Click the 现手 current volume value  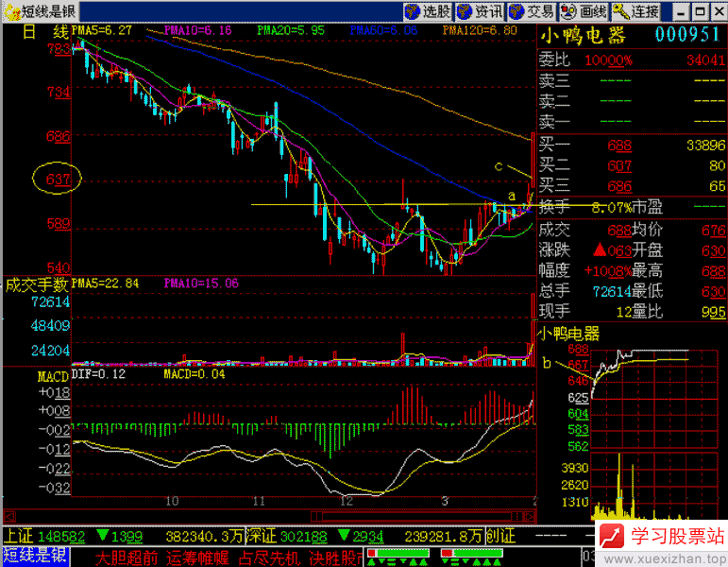click(x=623, y=312)
